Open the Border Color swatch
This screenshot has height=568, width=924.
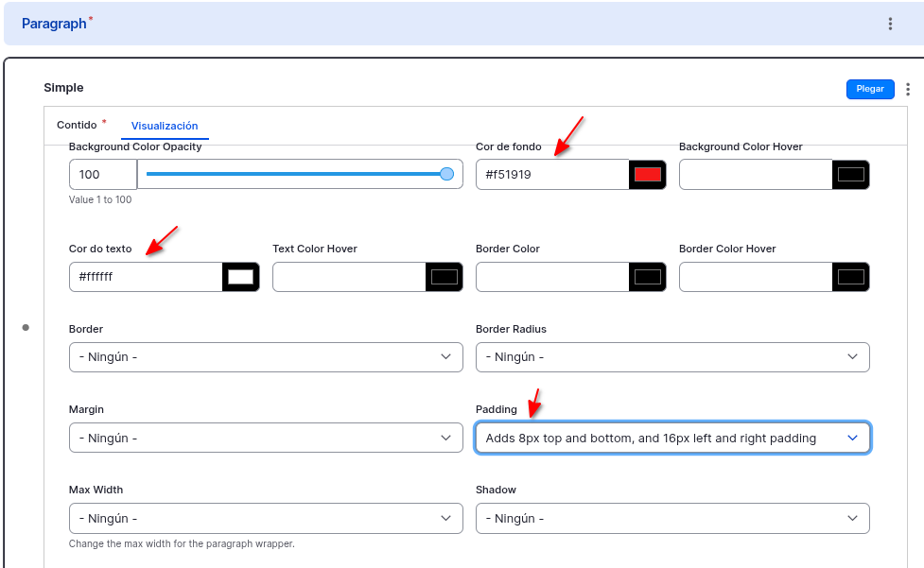[x=648, y=277]
